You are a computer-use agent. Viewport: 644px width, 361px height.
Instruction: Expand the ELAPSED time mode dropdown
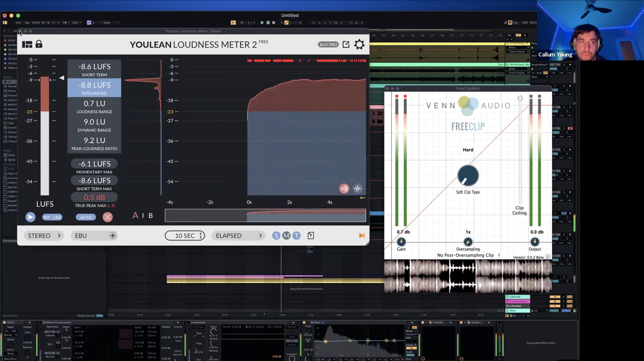[x=238, y=236]
